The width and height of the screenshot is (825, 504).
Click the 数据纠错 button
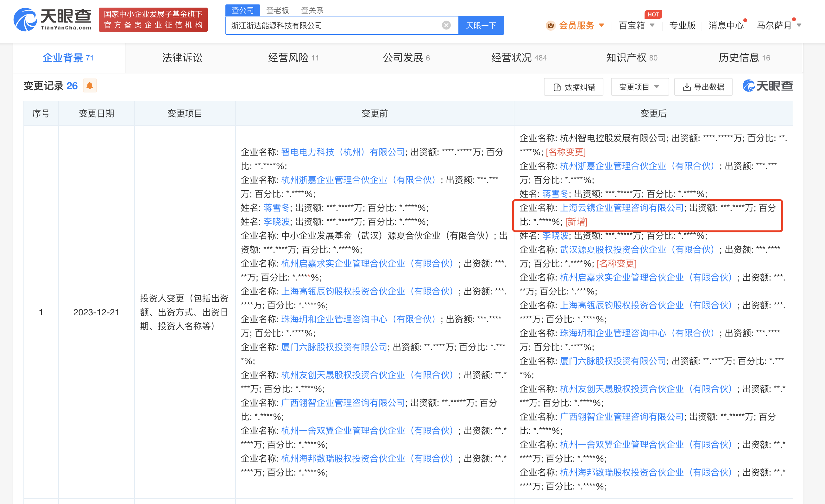(x=574, y=87)
